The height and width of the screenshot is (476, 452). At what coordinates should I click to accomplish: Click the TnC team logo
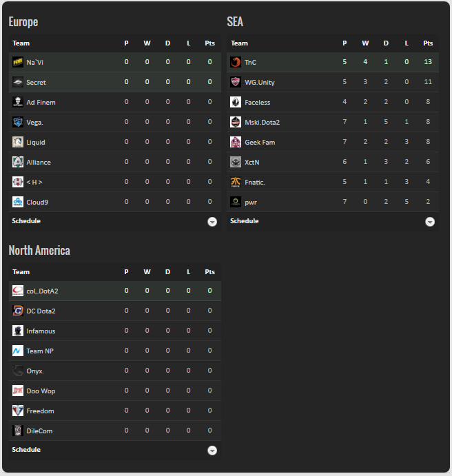coord(236,63)
